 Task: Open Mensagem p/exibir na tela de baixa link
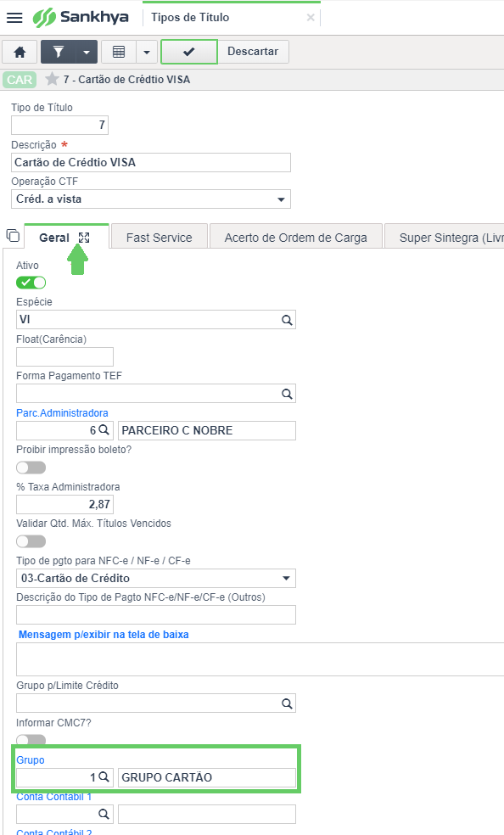coord(104,634)
